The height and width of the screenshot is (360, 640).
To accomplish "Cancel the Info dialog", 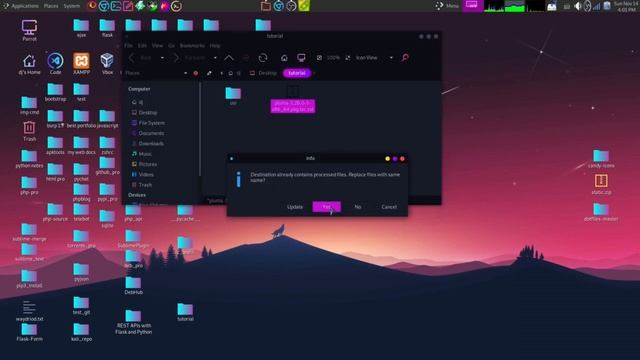I will [x=389, y=207].
